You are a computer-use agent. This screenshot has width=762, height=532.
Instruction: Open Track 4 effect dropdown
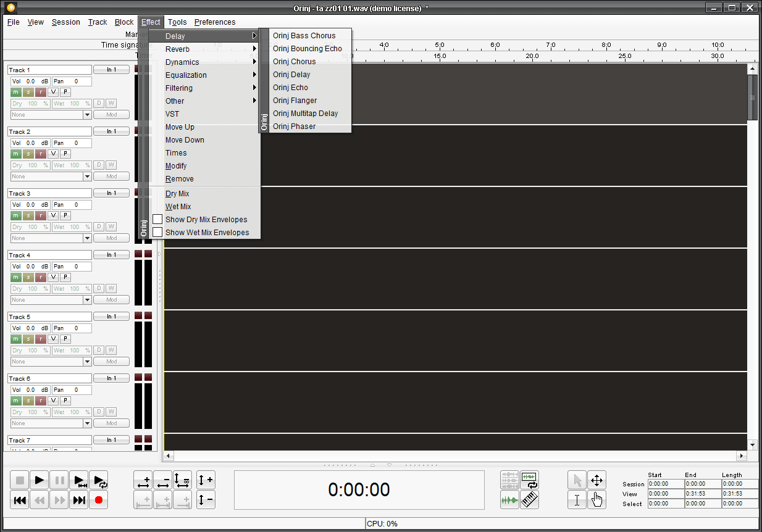point(87,300)
